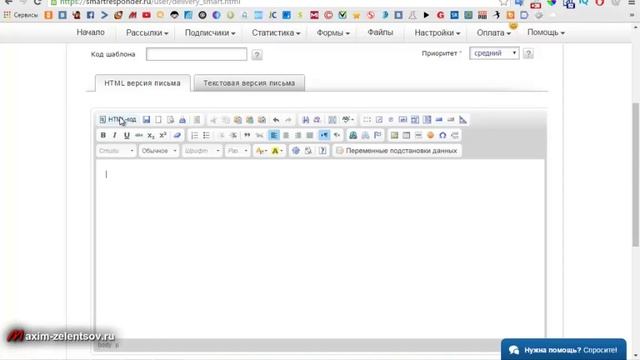This screenshot has height=360, width=640.
Task: Open Find binoculars tool
Action: 305,120
